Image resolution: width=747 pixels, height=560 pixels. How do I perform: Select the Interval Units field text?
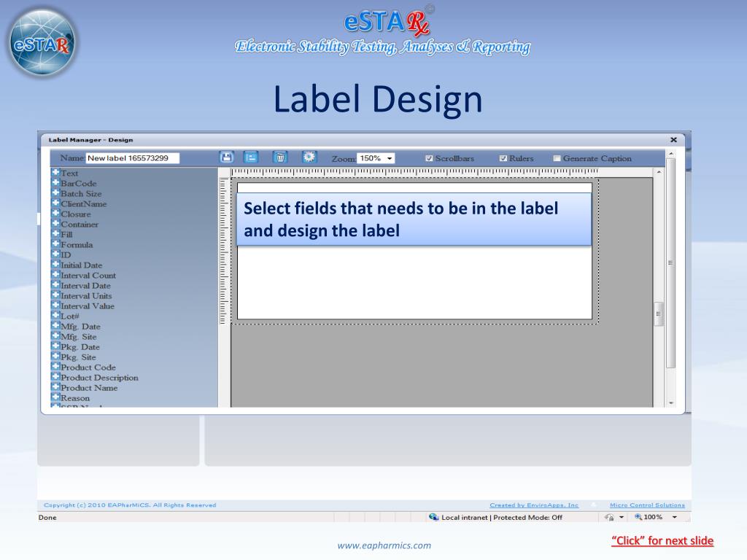86,296
